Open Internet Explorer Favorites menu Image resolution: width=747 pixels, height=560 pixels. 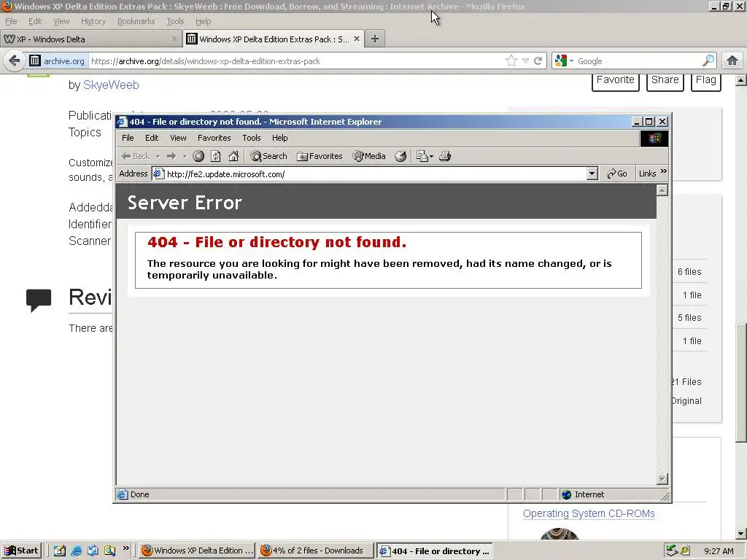214,138
